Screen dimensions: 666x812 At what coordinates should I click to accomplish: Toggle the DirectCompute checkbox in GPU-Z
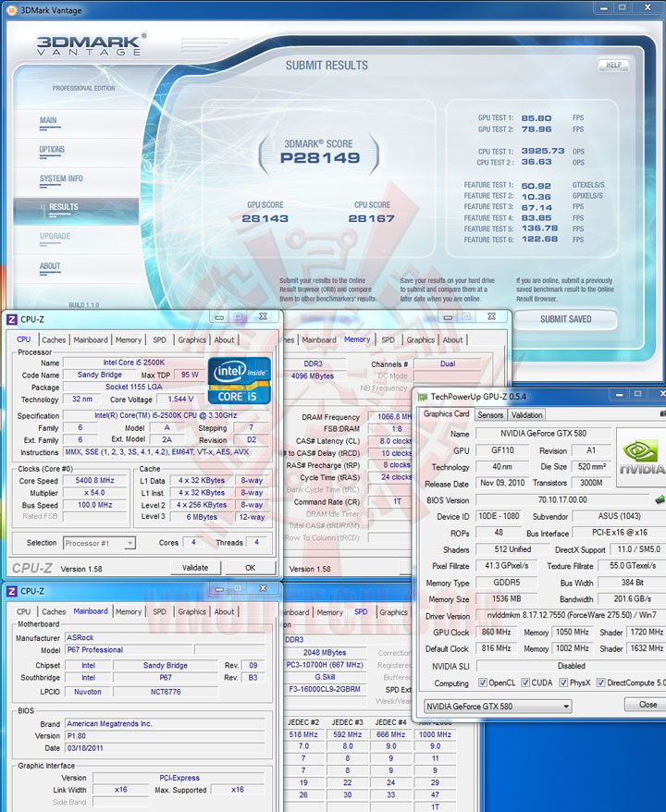[x=600, y=683]
